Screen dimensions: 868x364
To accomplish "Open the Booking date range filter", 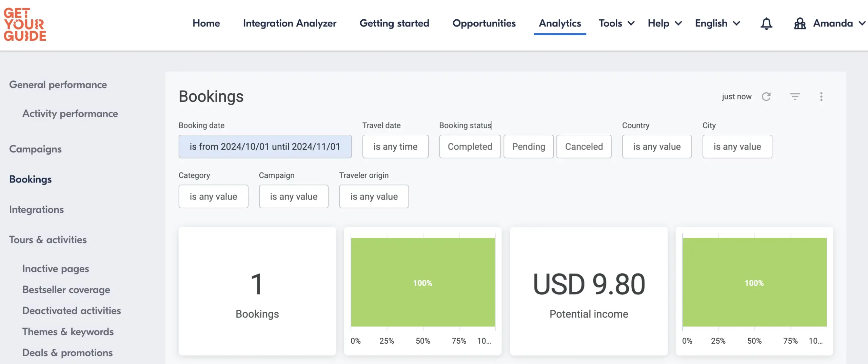I will pyautogui.click(x=265, y=147).
